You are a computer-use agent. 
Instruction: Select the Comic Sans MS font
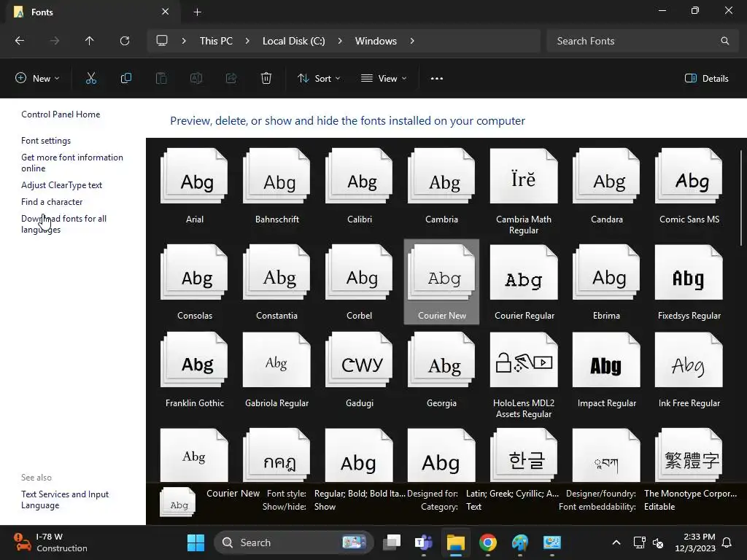tap(689, 186)
